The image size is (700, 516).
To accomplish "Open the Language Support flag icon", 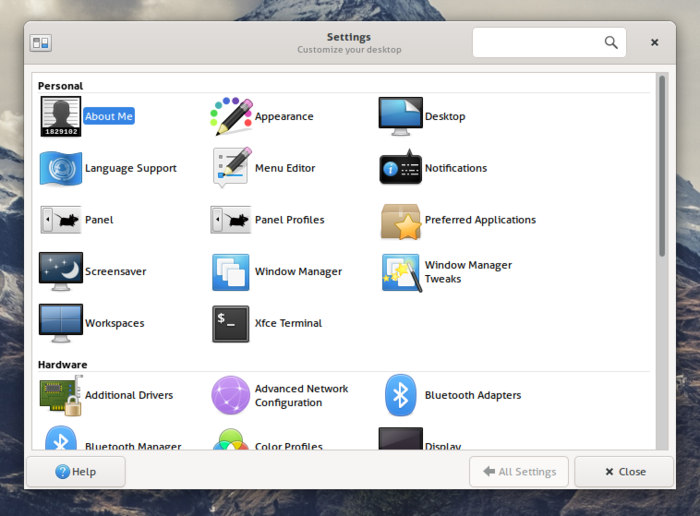I will click(x=61, y=168).
